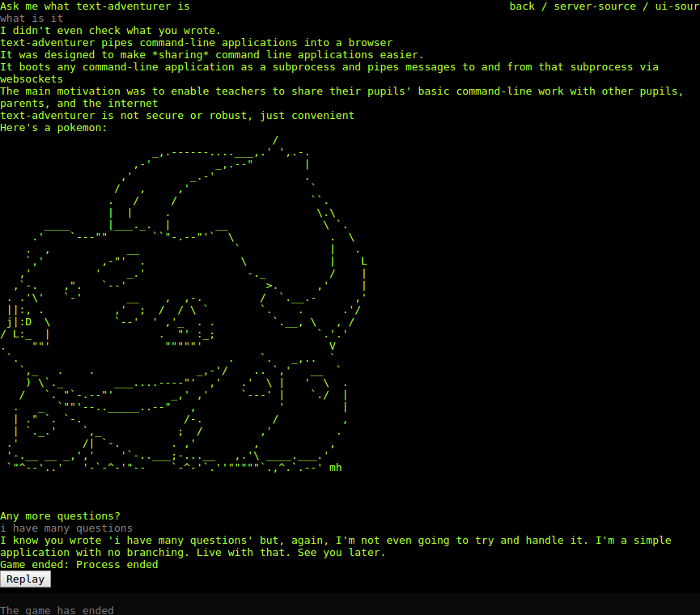Click the 'Any more questions?' prompt

(x=60, y=516)
